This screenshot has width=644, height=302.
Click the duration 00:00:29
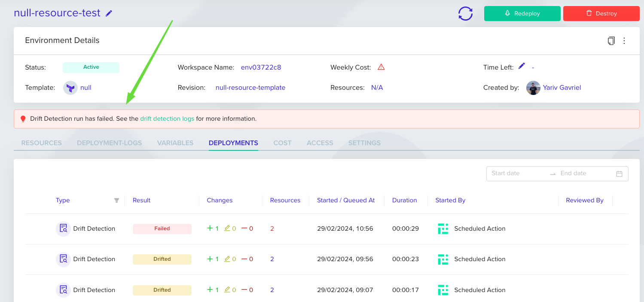pos(406,229)
